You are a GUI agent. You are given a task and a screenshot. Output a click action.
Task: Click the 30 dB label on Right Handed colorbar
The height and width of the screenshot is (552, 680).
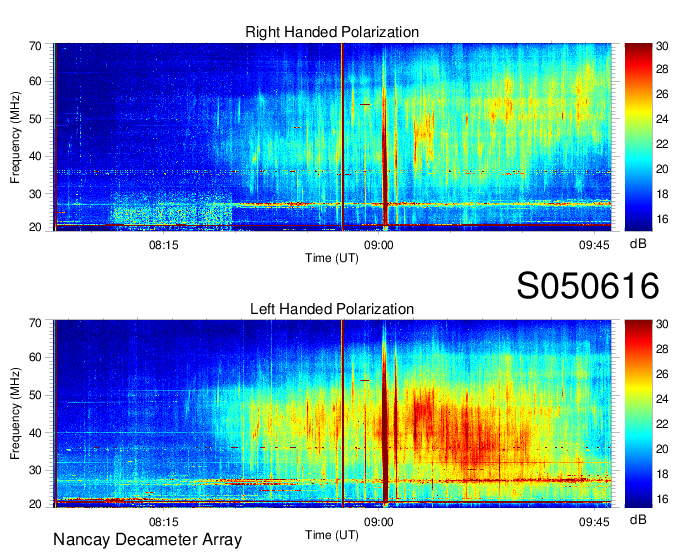click(662, 46)
